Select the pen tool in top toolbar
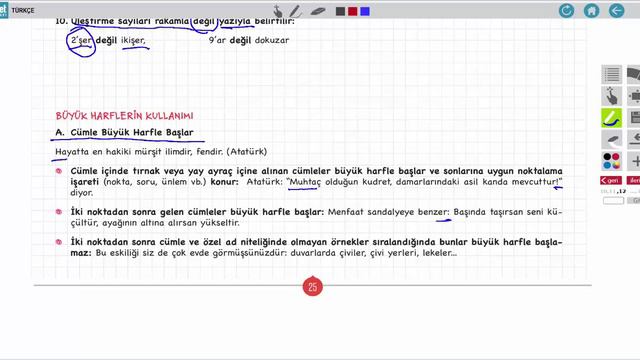Screen dimensions: 640x360 click(296, 11)
